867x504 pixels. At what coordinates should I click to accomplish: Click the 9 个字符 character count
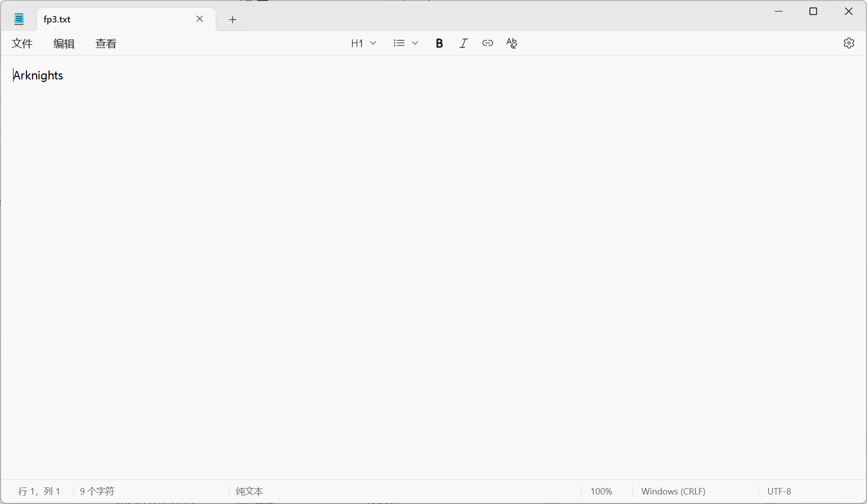[97, 492]
